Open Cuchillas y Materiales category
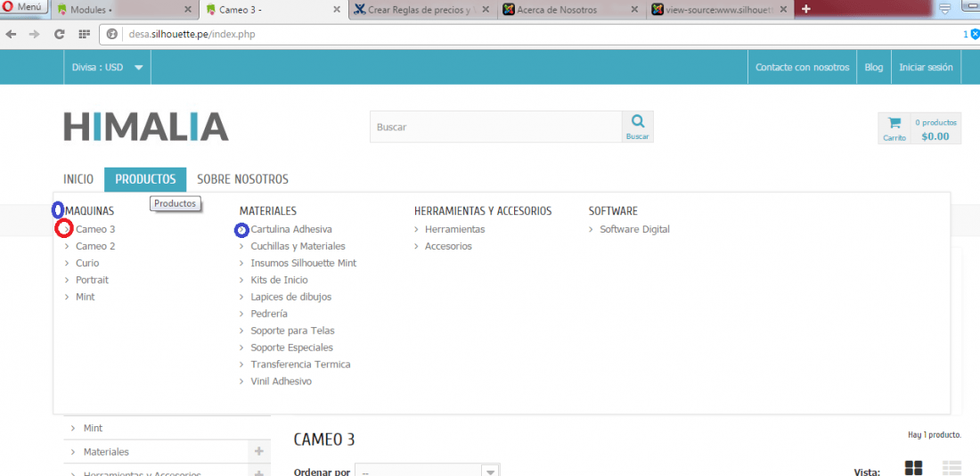Screen dimensions: 980x476 coord(298,246)
